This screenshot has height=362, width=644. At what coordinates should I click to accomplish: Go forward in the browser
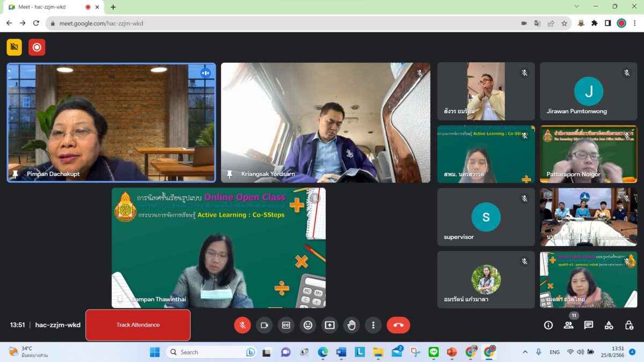click(23, 23)
